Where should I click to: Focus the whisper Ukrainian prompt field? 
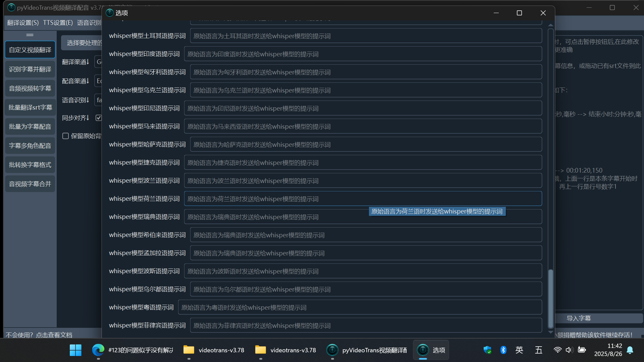[x=366, y=90]
